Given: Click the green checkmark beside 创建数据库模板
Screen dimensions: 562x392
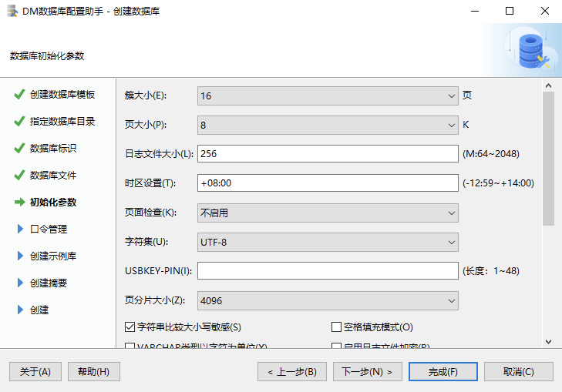Looking at the screenshot, I should (x=19, y=95).
